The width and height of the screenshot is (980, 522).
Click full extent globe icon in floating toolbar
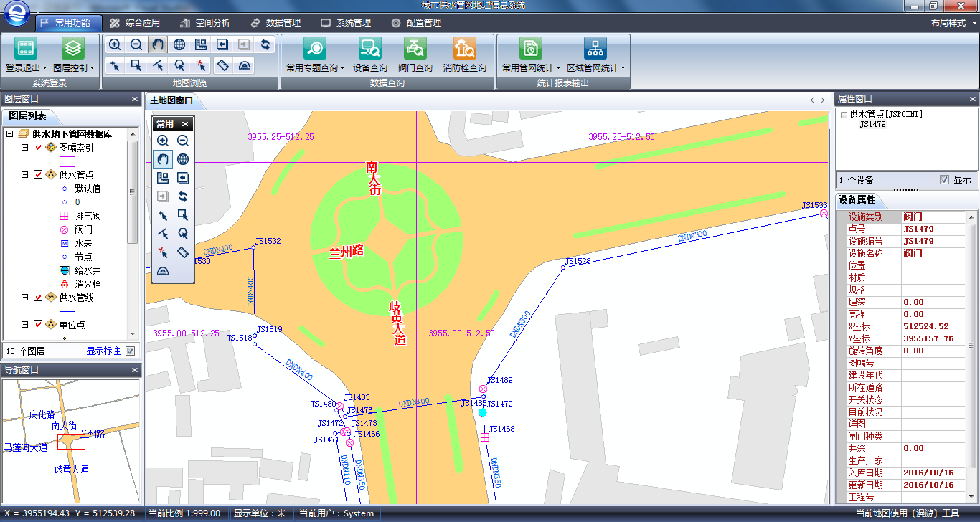tap(183, 159)
